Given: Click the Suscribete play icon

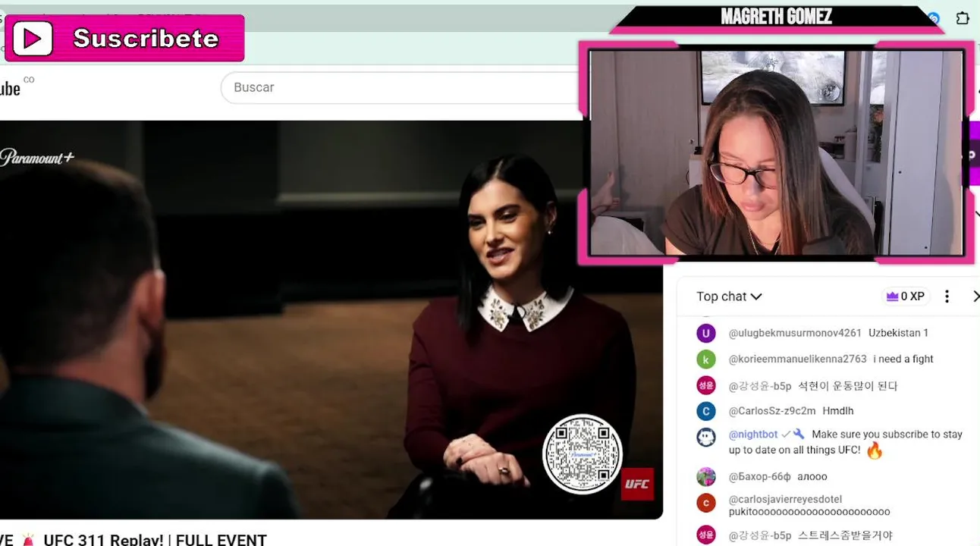Looking at the screenshot, I should coord(32,39).
